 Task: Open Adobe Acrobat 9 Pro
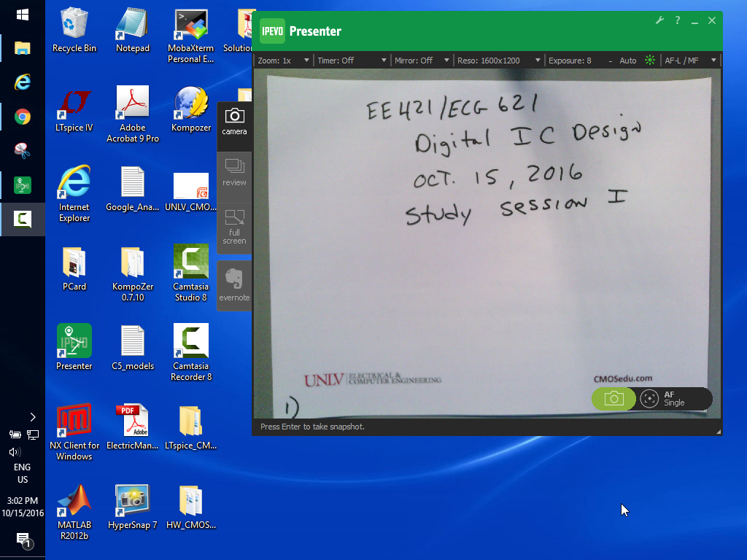133,114
